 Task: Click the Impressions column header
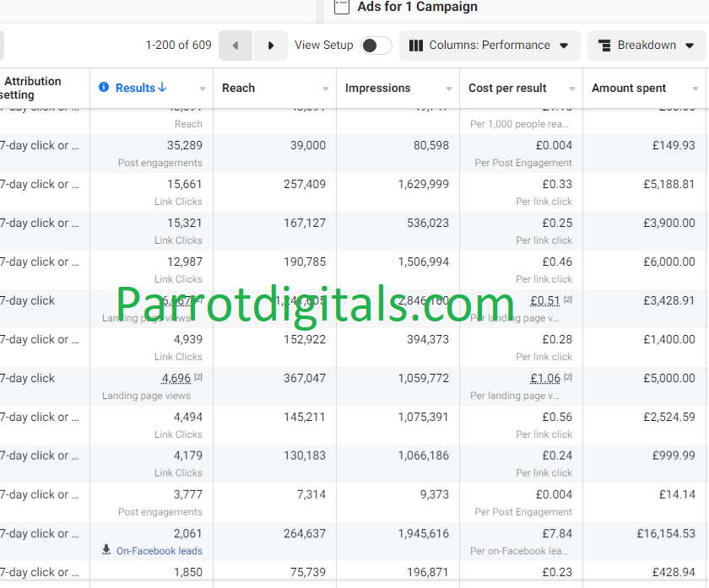point(377,88)
